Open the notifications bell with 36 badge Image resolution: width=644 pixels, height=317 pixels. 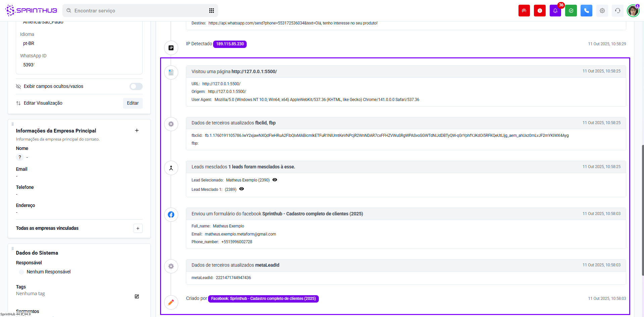[x=555, y=11]
